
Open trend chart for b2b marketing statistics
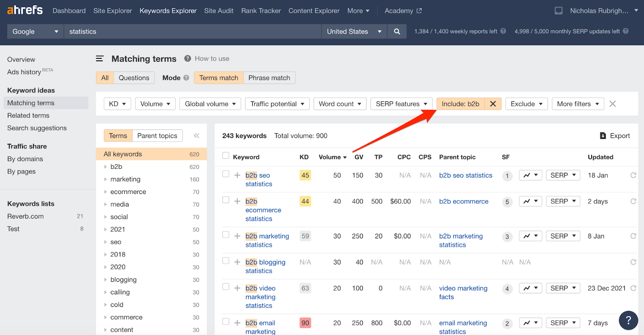(530, 236)
